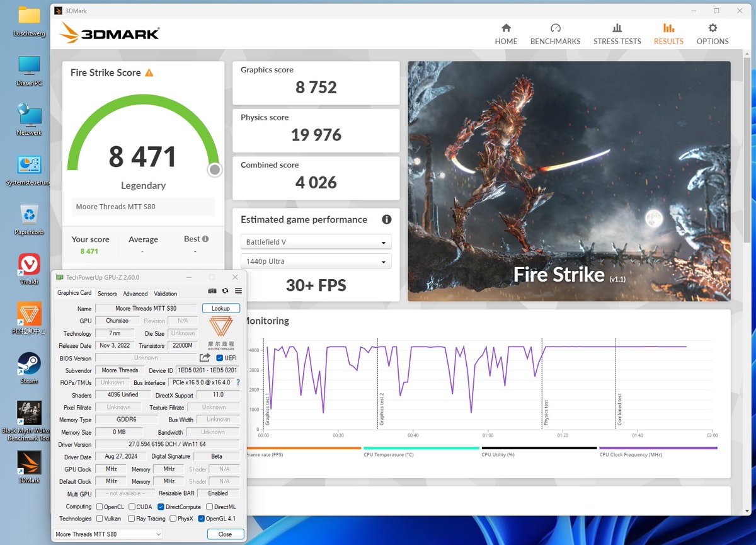Click the purple CPU Clock Frequency legend
The height and width of the screenshot is (545, 756).
[658, 448]
